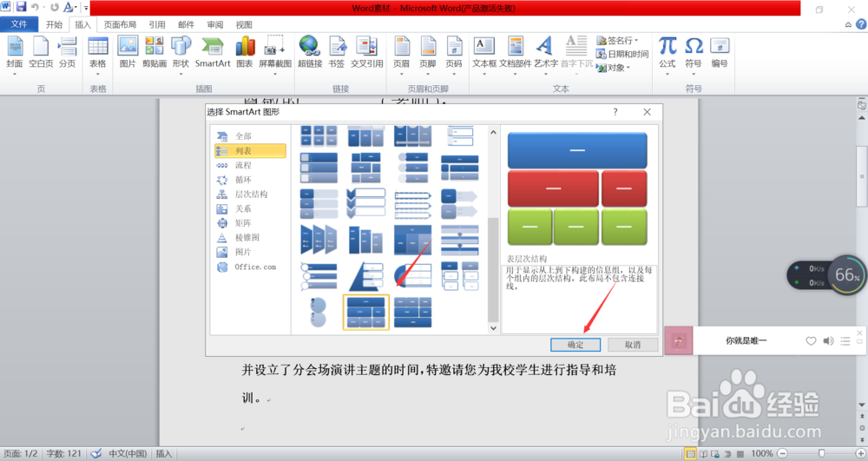Click the SmartArt gallery scroll down arrow

click(x=493, y=328)
